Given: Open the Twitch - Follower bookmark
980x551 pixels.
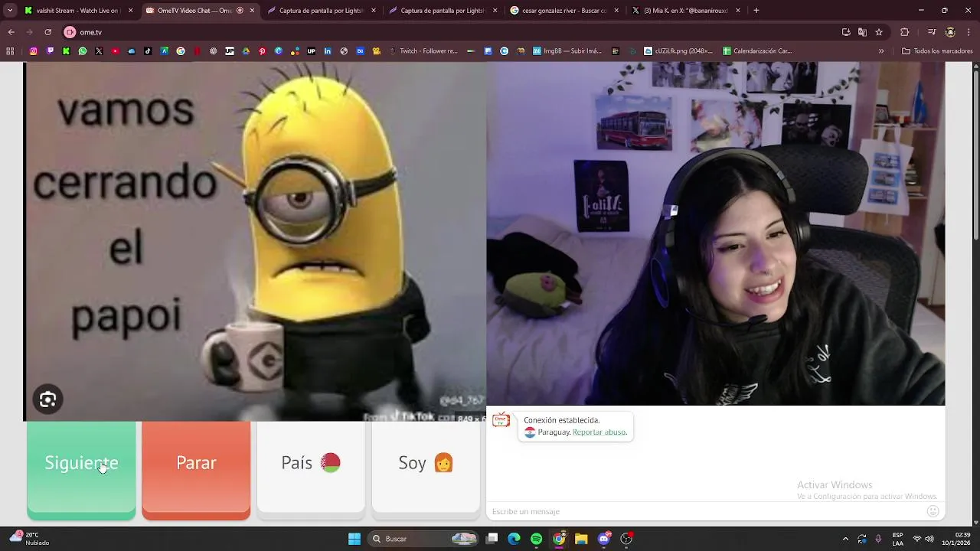Looking at the screenshot, I should click(423, 51).
